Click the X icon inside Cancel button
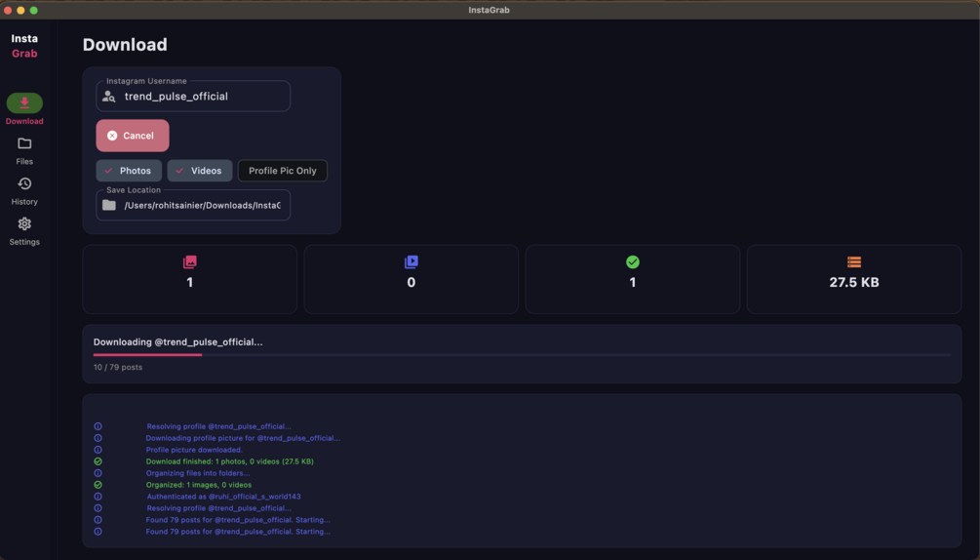 [x=112, y=136]
